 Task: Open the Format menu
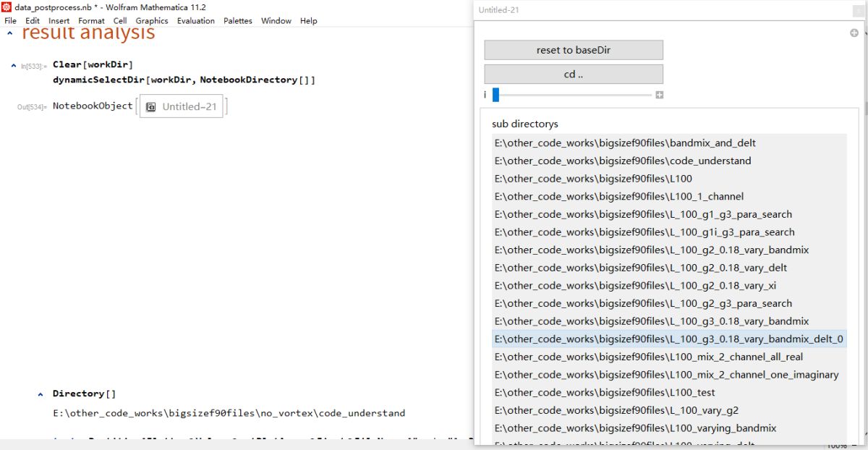[x=91, y=21]
